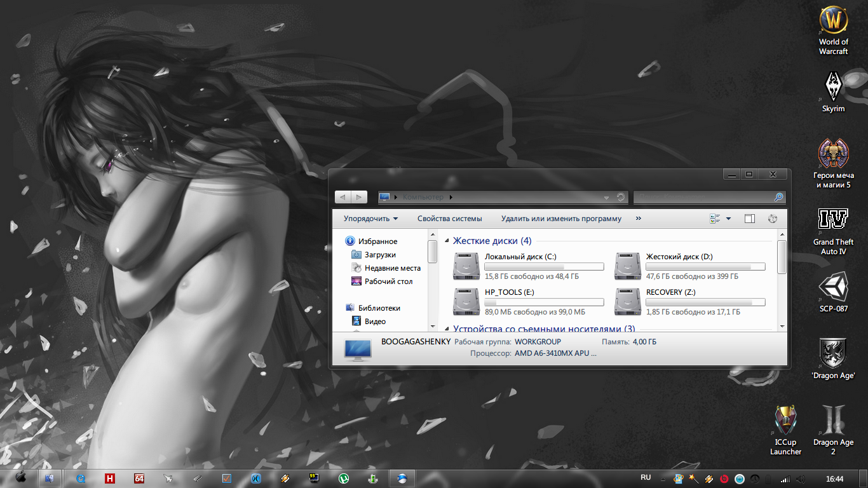
Task: Show hidden tray icons arrow
Action: [x=663, y=479]
